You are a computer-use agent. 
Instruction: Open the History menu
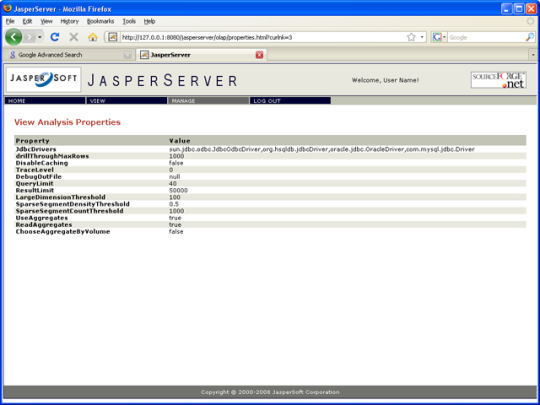pos(70,21)
